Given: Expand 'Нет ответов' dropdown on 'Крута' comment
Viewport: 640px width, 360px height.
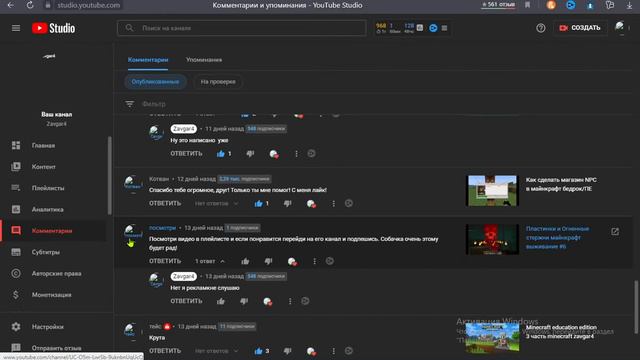Looking at the screenshot, I should [216, 351].
